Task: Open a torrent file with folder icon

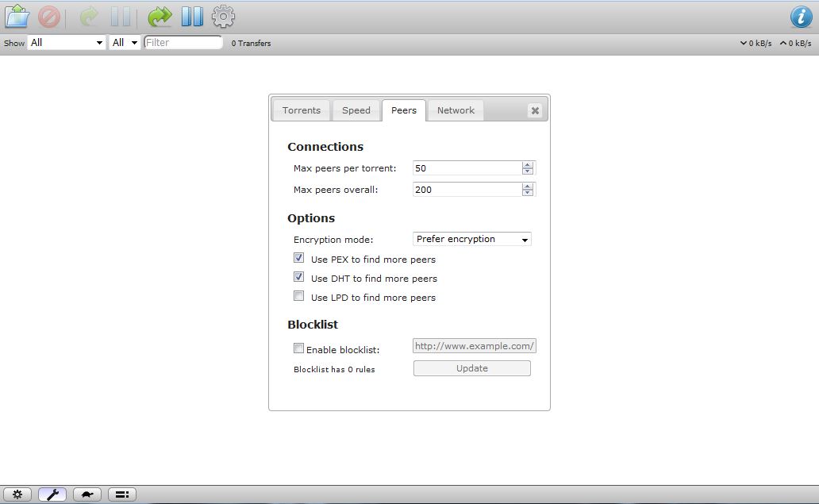Action: coord(17,16)
